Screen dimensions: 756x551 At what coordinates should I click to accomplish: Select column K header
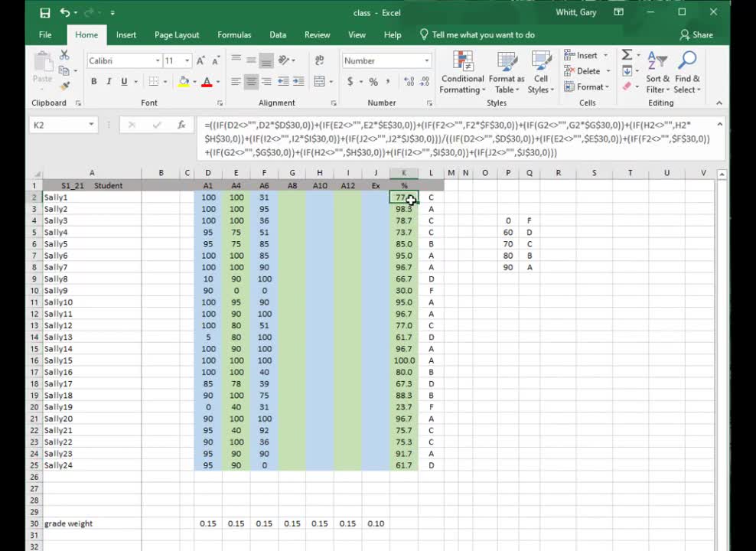click(404, 173)
